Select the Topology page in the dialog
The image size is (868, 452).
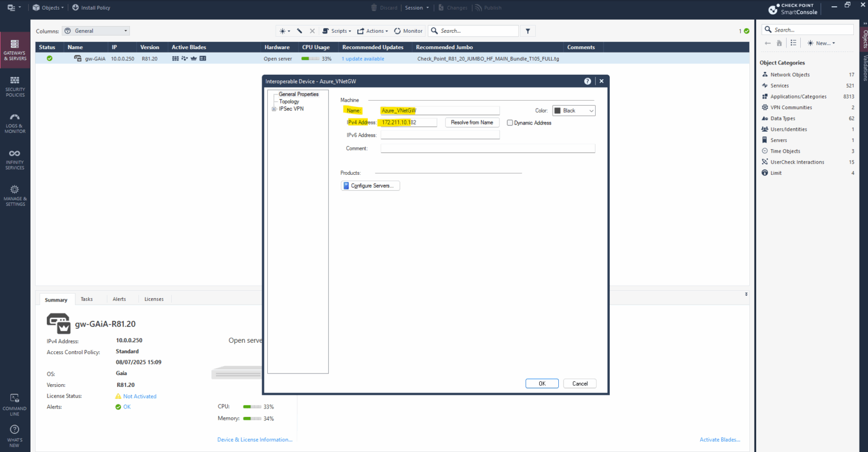click(289, 101)
